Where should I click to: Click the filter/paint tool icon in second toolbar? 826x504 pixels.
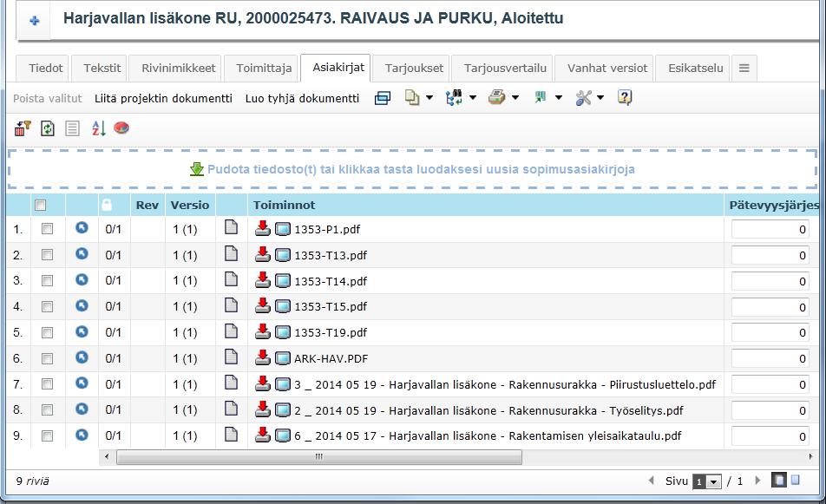pyautogui.click(x=23, y=128)
